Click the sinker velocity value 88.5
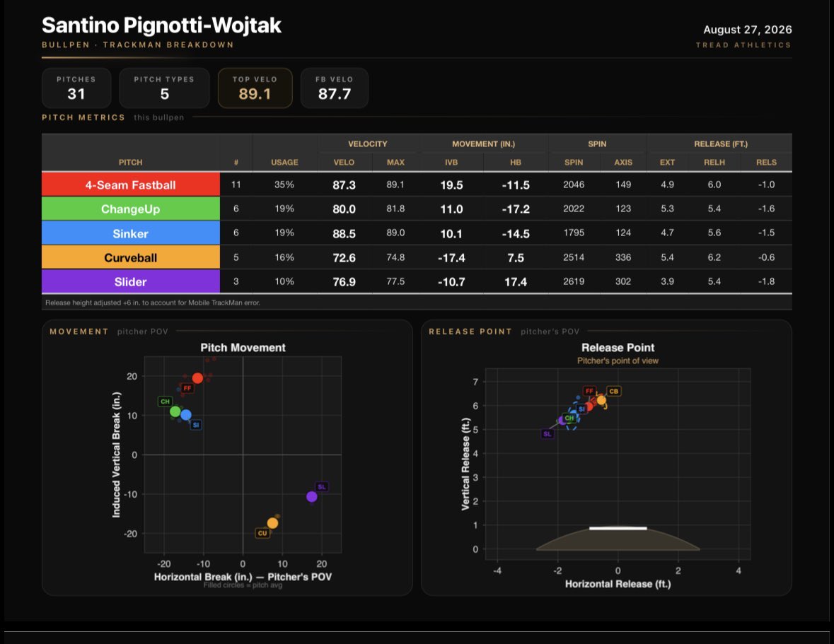Screen dimensions: 834x644 click(344, 233)
